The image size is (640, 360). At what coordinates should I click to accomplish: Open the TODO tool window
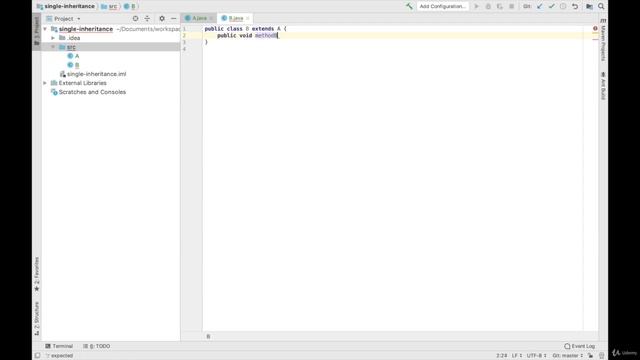click(97, 346)
